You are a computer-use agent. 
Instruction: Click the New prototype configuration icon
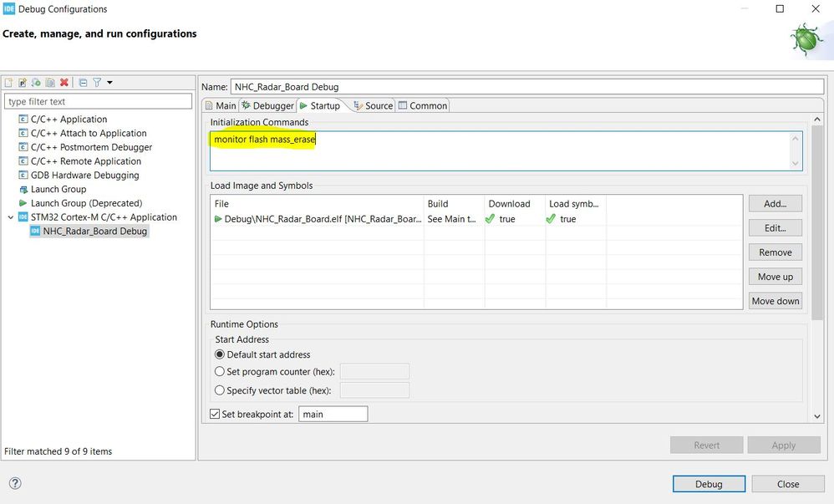pos(23,83)
